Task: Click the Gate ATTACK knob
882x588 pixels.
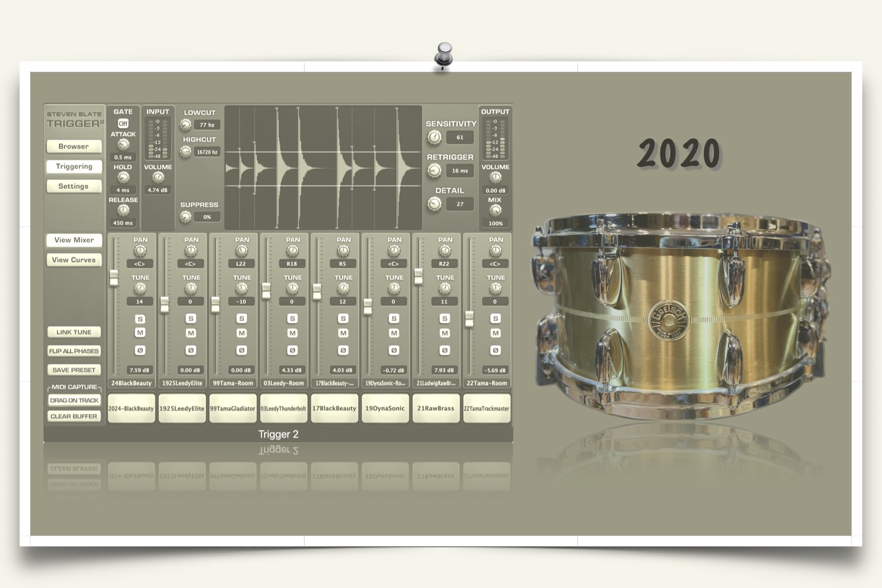Action: [x=123, y=144]
